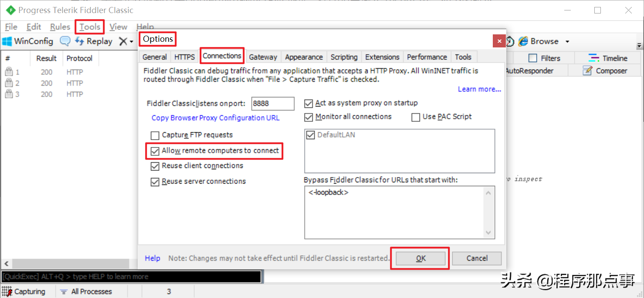
Task: Expand the toolbar overflow arrow at far right
Action: coord(640,45)
